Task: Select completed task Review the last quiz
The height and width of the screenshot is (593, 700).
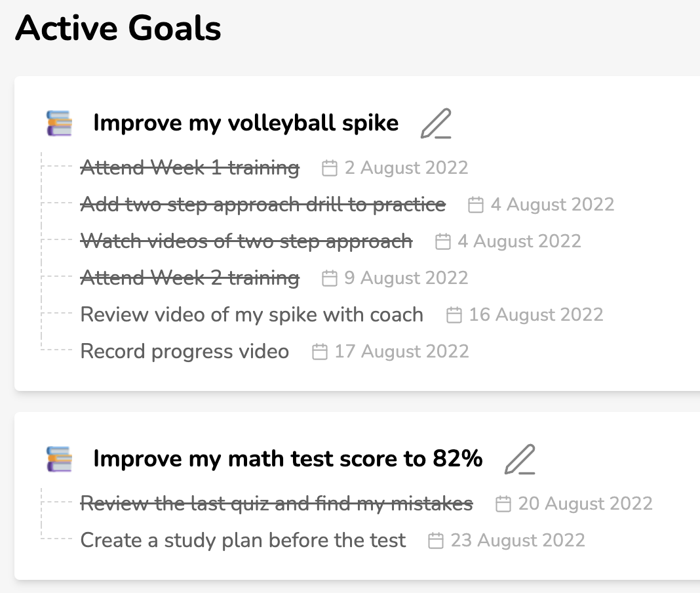Action: (x=277, y=504)
